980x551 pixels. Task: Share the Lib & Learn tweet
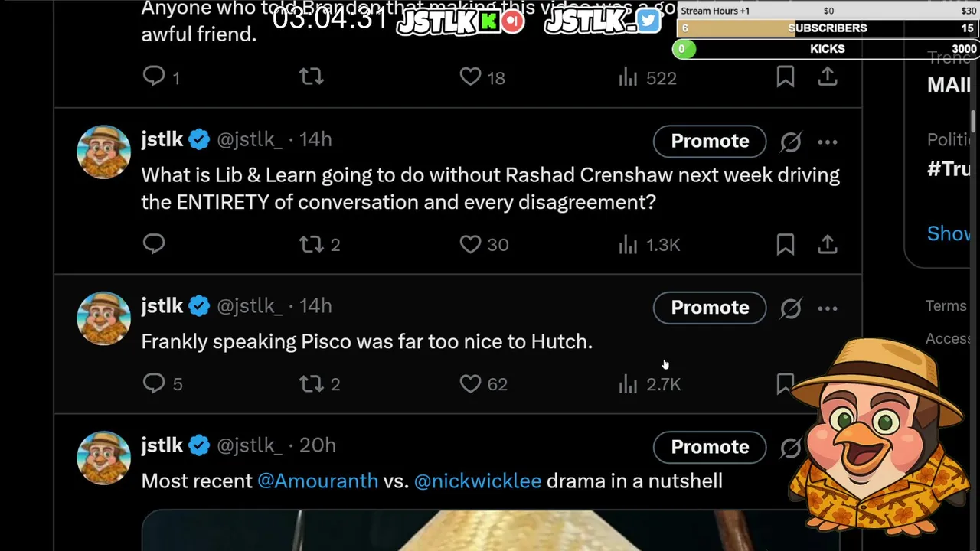tap(828, 244)
